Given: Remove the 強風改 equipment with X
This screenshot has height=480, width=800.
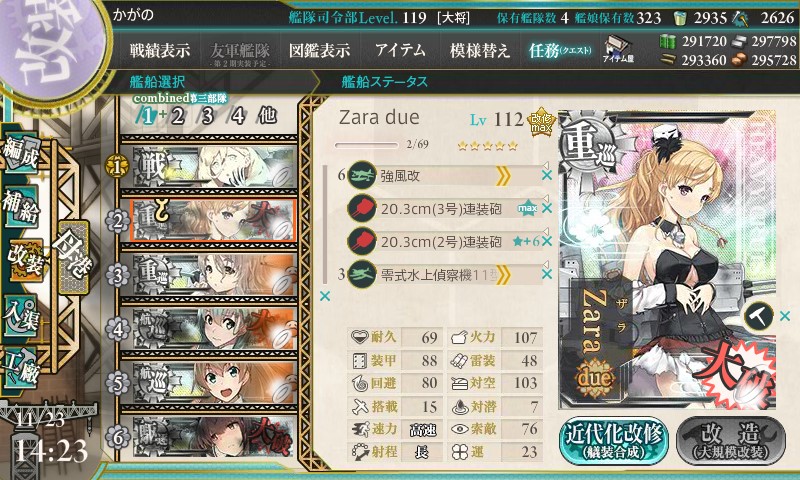Looking at the screenshot, I should pyautogui.click(x=547, y=175).
